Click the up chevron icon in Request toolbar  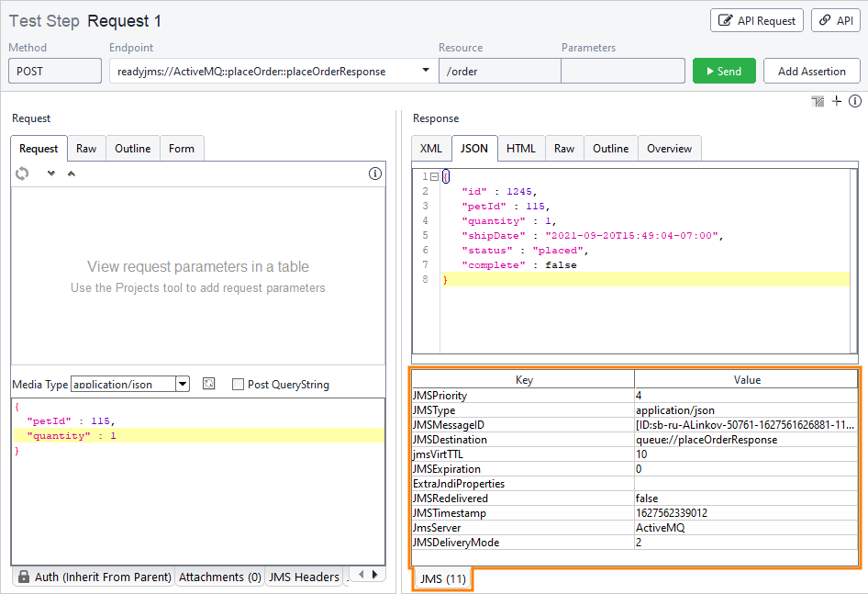click(72, 174)
